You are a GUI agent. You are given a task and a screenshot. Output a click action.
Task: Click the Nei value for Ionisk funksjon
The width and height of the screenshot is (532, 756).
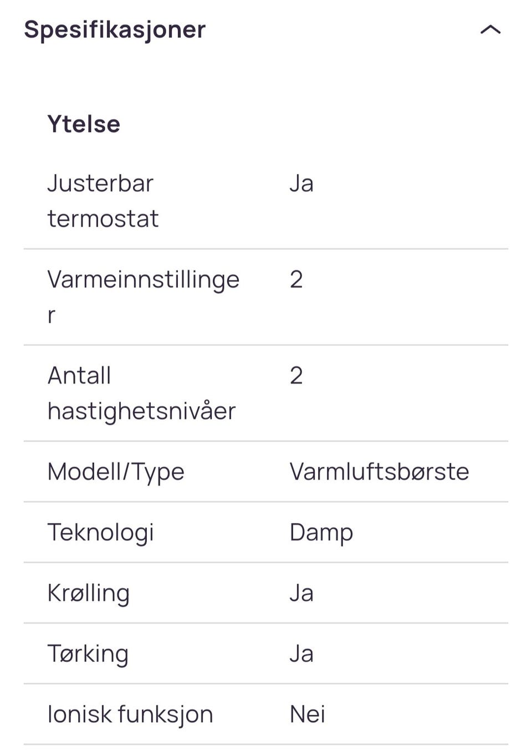click(x=307, y=714)
